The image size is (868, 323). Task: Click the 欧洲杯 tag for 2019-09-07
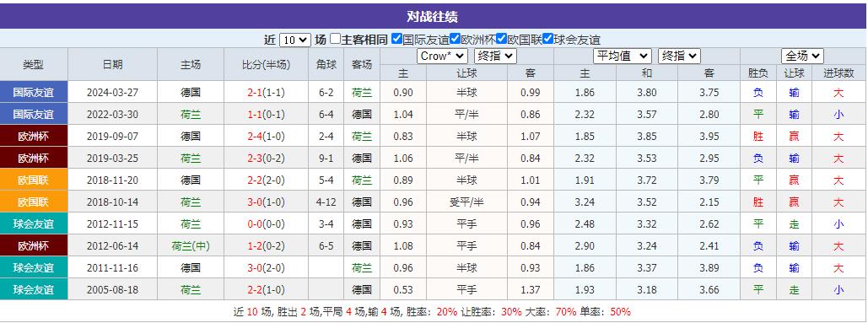(34, 136)
